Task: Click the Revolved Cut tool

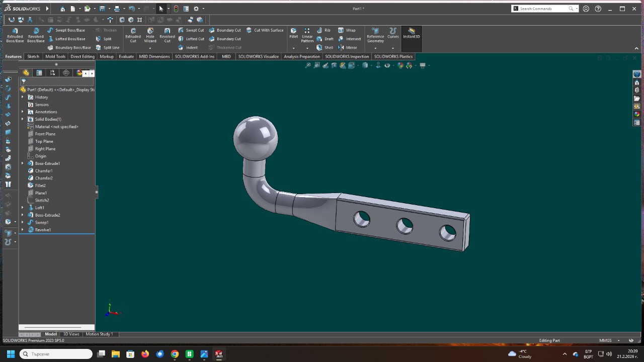Action: pos(167,35)
